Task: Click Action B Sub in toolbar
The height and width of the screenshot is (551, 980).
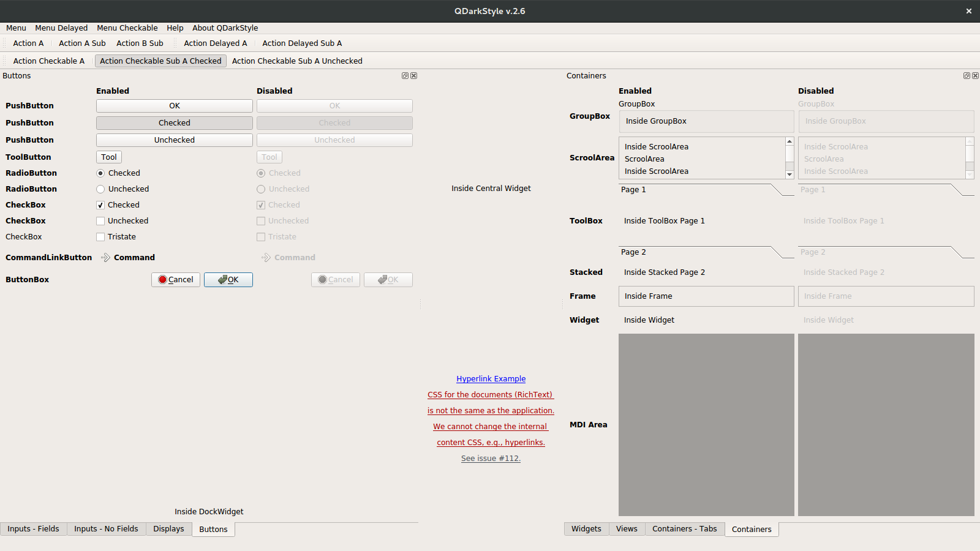Action: (140, 43)
